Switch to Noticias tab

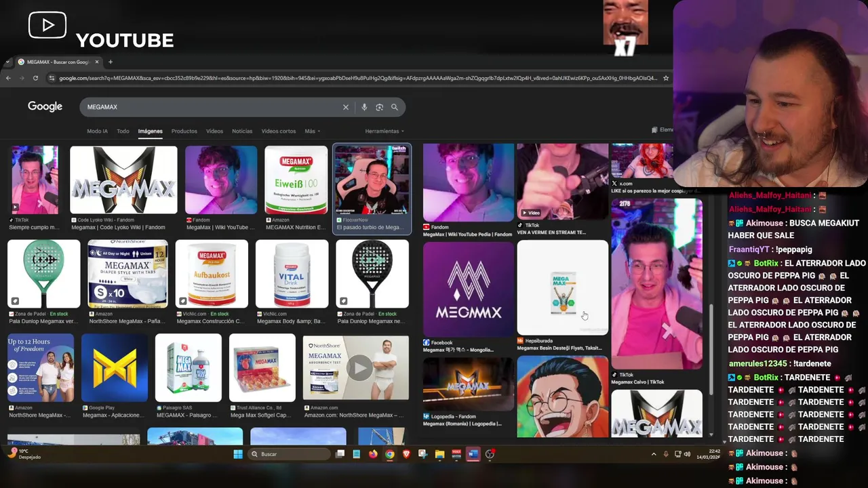(x=242, y=131)
